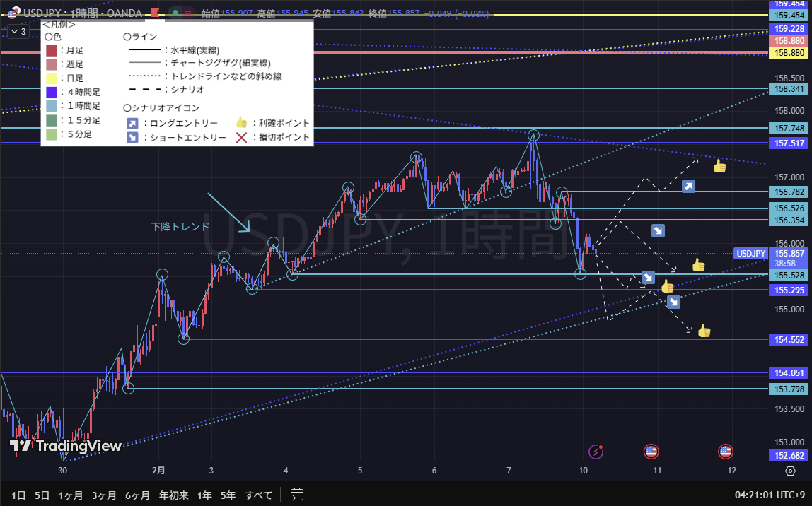Select the 1日 time range
The height and width of the screenshot is (506, 812).
click(x=19, y=495)
